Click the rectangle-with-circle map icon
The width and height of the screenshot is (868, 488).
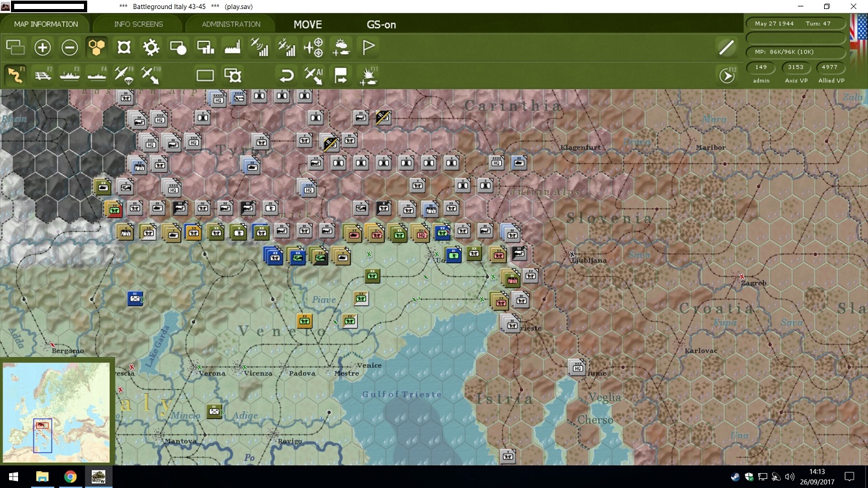point(178,47)
